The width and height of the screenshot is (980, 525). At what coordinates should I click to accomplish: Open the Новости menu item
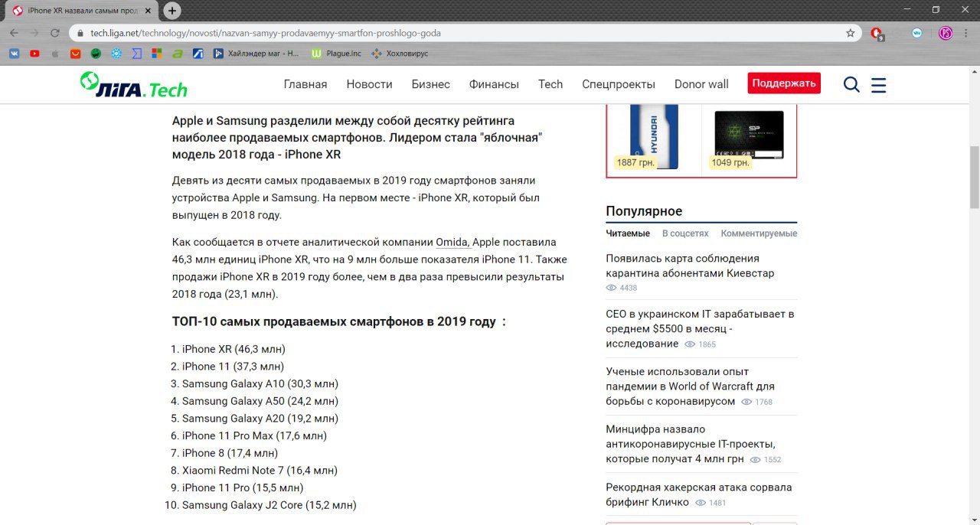point(369,84)
